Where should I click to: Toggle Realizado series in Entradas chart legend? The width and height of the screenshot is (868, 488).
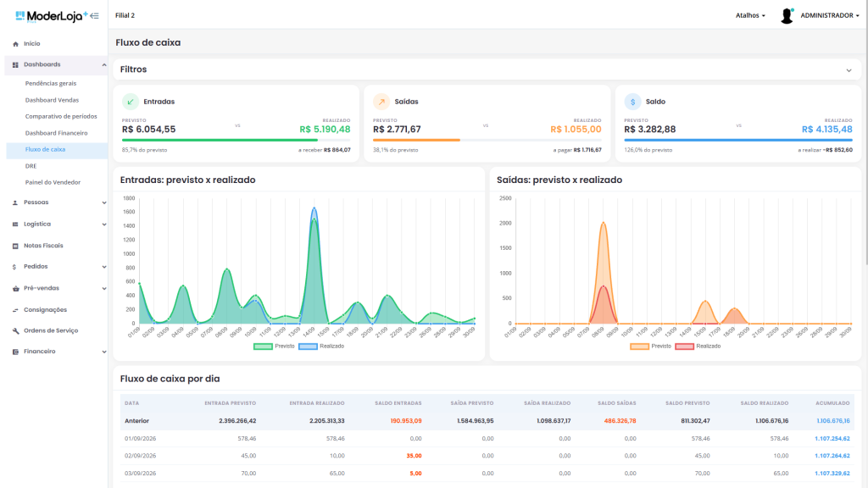coord(321,347)
